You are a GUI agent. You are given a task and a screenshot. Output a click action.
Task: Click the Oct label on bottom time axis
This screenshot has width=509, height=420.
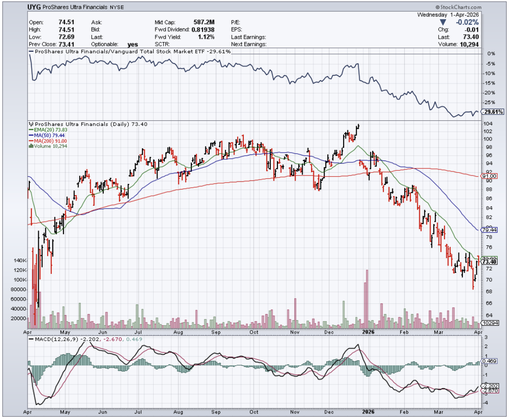click(254, 333)
